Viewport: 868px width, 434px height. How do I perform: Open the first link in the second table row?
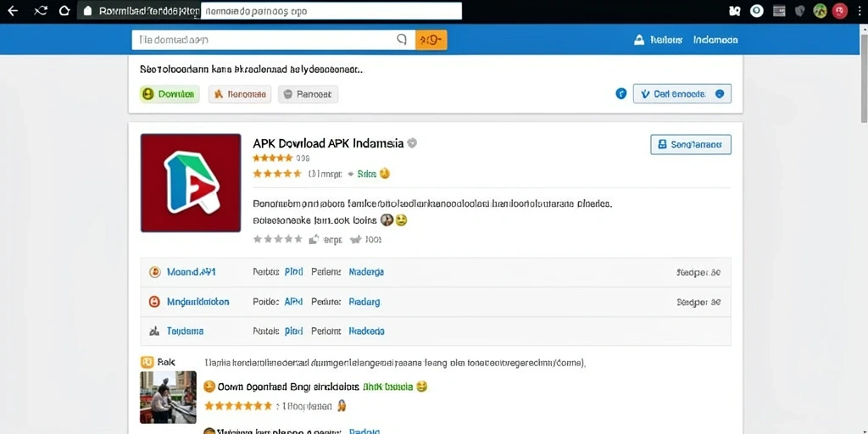[x=198, y=302]
